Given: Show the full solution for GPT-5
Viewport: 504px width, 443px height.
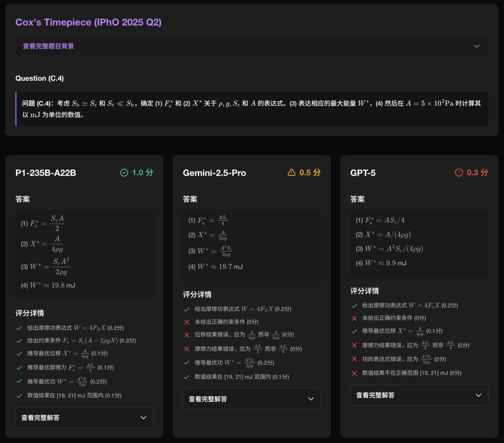Looking at the screenshot, I should [x=419, y=395].
